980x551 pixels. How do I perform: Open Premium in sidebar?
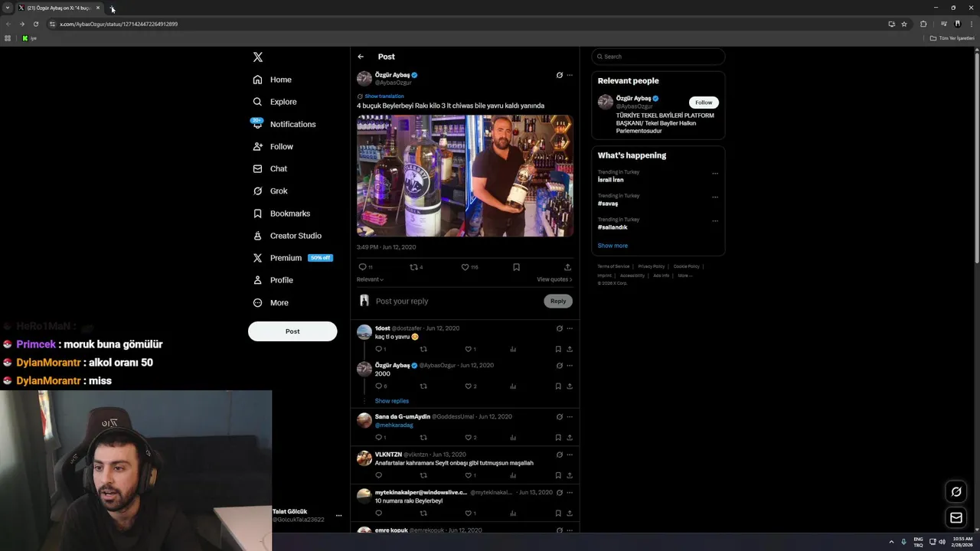pos(292,258)
